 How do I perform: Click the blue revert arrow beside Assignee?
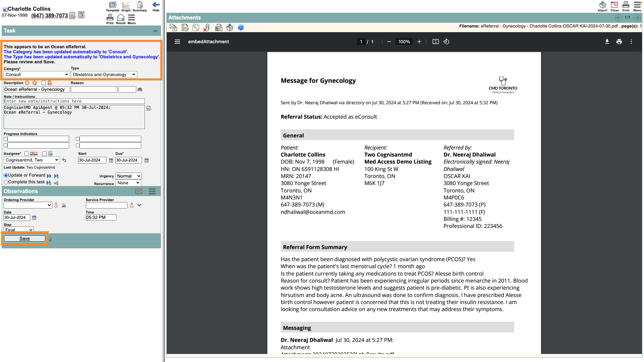click(x=64, y=160)
